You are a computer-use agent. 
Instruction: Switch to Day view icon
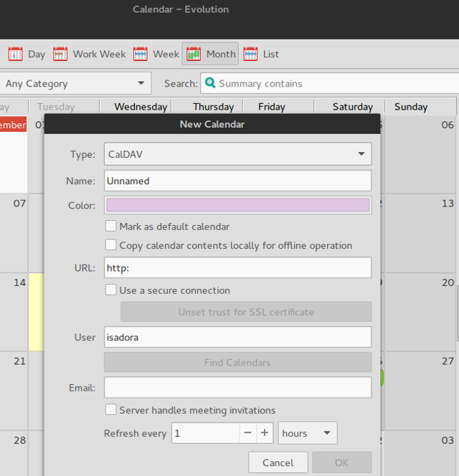15,54
